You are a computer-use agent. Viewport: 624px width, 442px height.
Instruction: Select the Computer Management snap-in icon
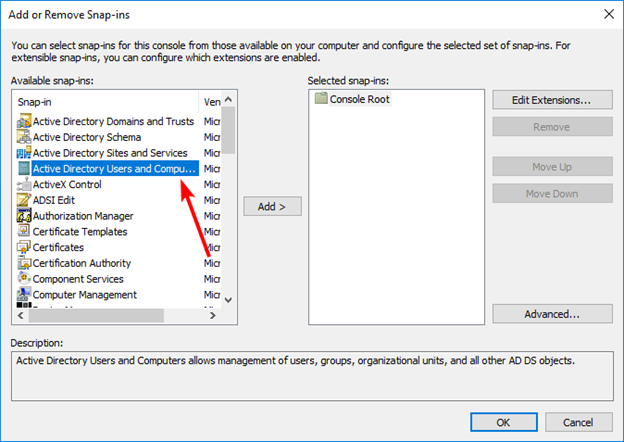point(24,295)
